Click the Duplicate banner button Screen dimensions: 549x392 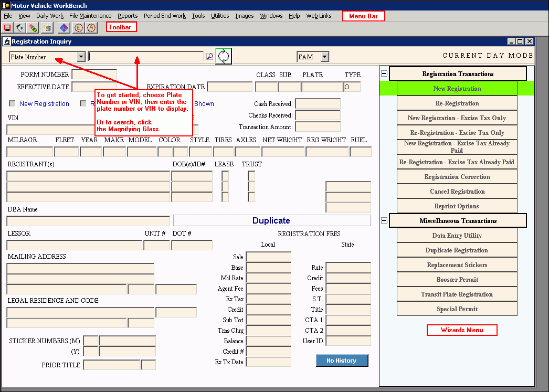[x=272, y=220]
